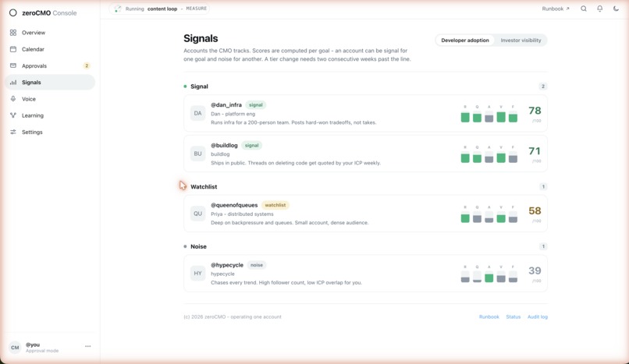Screen dimensions: 629x364
Task: Open Learning from the sidebar
Action: [x=50, y=115]
